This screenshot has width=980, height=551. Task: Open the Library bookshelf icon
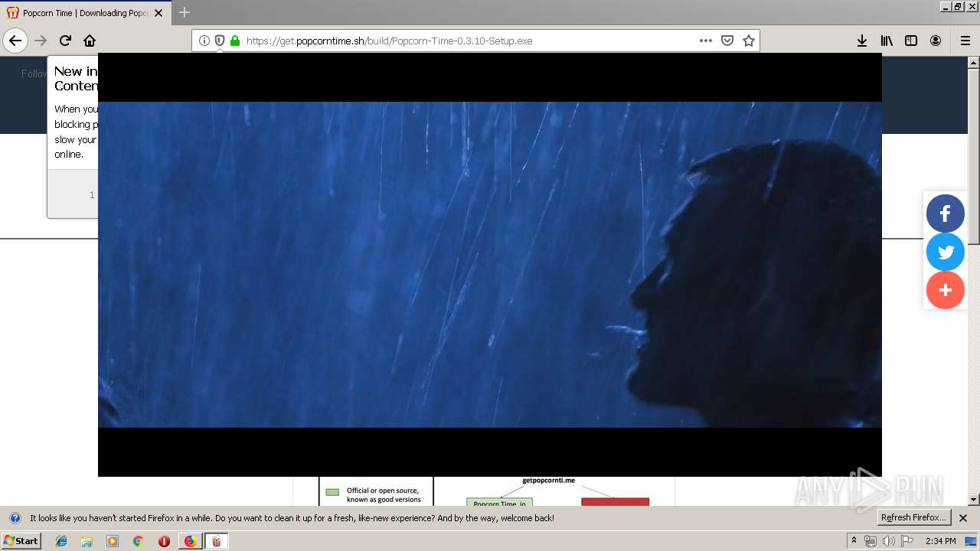(x=887, y=41)
